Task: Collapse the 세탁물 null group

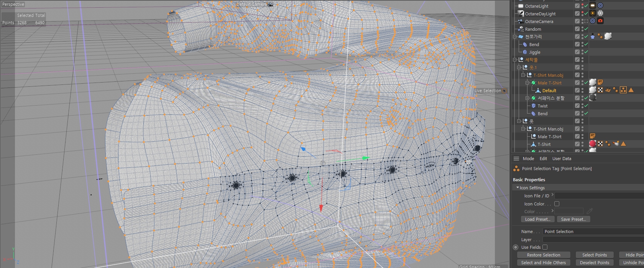Action: [x=515, y=60]
